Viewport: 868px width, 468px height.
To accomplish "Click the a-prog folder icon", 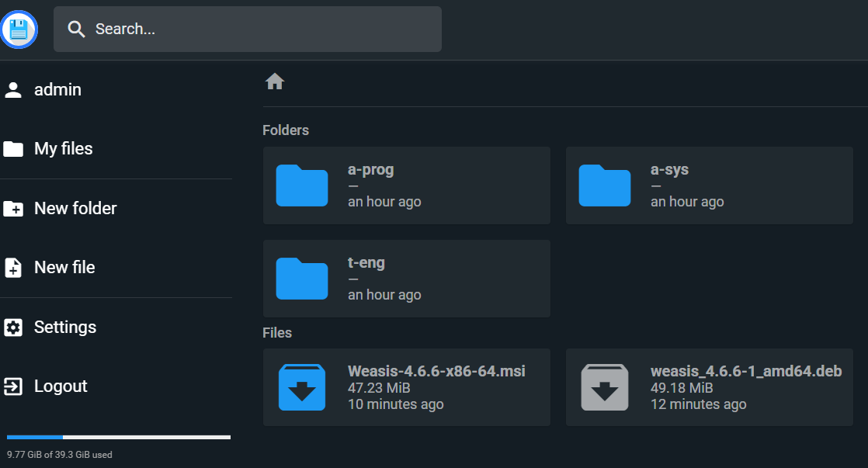I will [302, 185].
